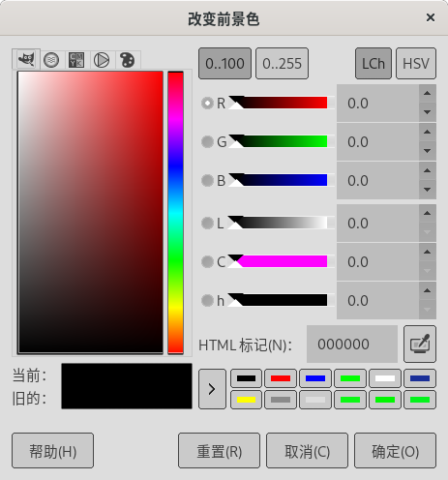This screenshot has width=448, height=480.
Task: Reset colors with the 重置(R) button
Action: (219, 451)
